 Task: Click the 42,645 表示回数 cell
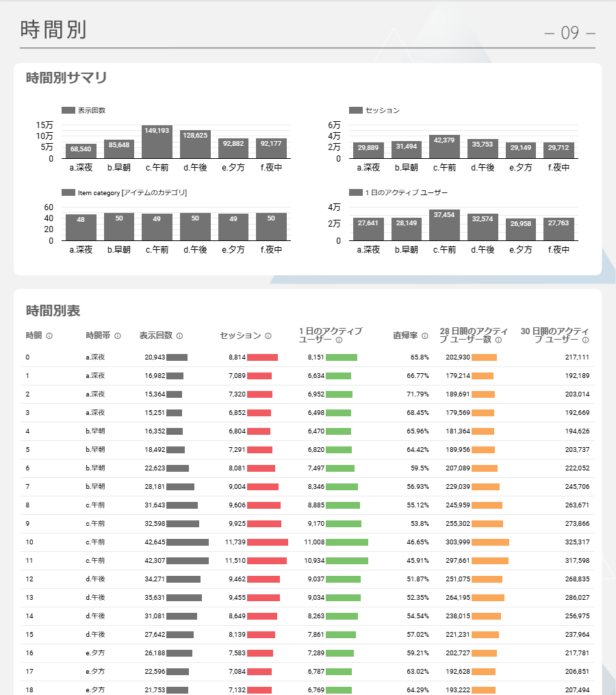click(x=155, y=542)
